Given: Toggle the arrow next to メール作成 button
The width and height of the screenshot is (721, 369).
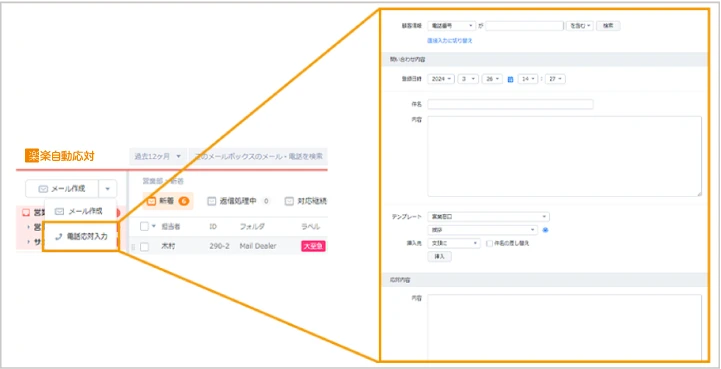Looking at the screenshot, I should click(x=108, y=189).
